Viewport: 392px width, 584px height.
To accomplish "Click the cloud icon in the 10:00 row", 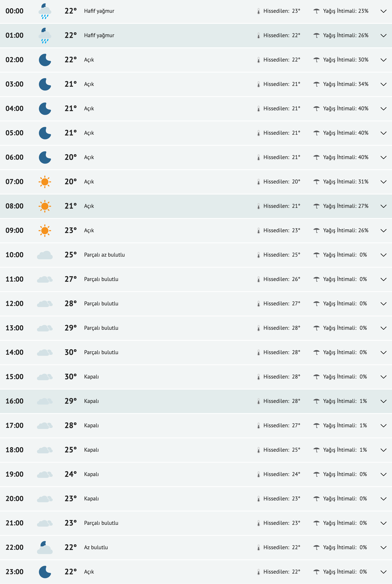I will [x=45, y=255].
